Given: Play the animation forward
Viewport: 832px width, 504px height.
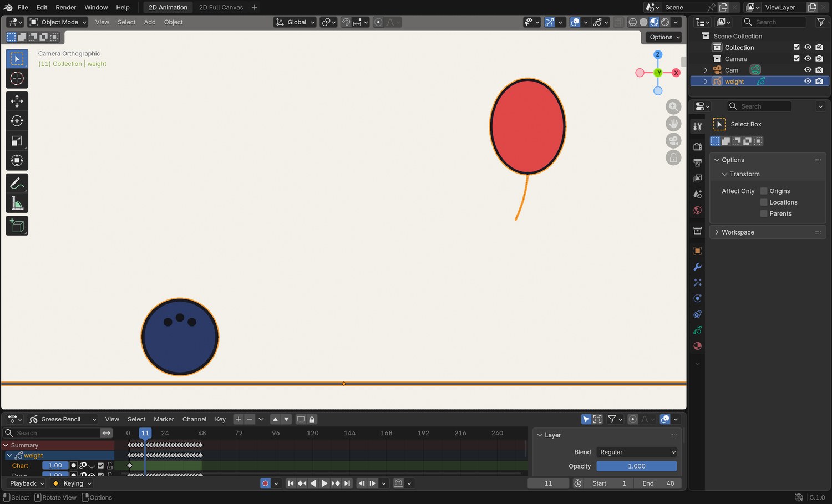Looking at the screenshot, I should [x=324, y=483].
